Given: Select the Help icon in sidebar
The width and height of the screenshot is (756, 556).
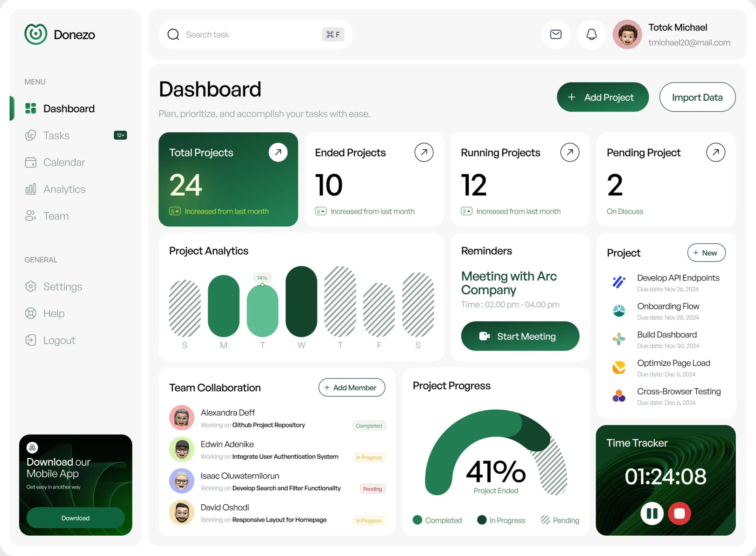Looking at the screenshot, I should pyautogui.click(x=31, y=313).
